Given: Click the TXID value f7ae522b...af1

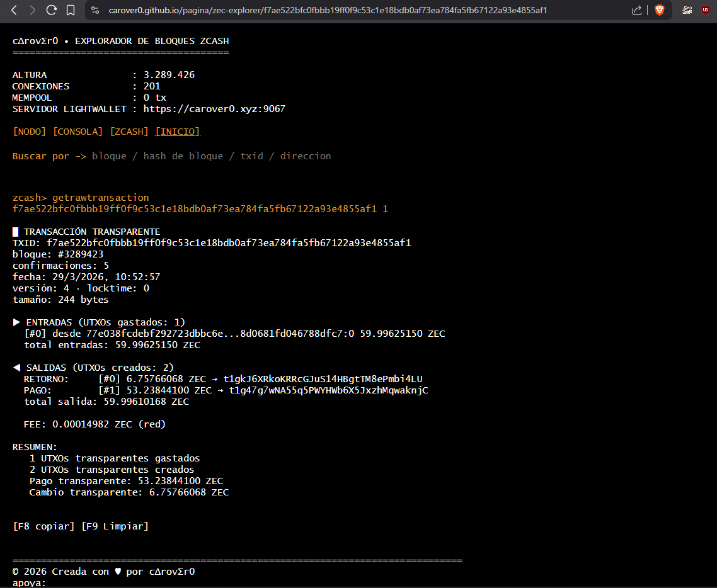Looking at the screenshot, I should click(229, 242).
